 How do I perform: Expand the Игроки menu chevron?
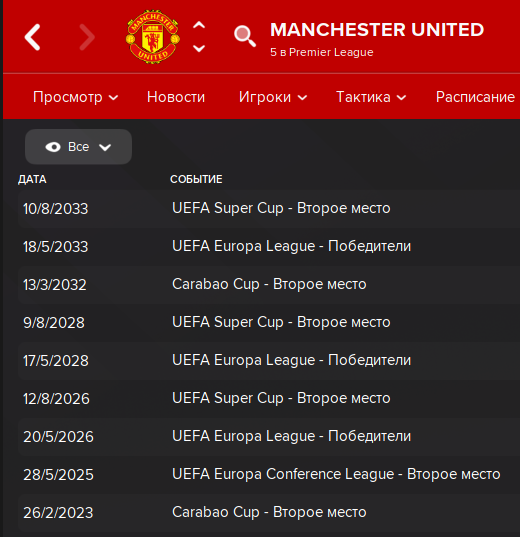[x=302, y=98]
